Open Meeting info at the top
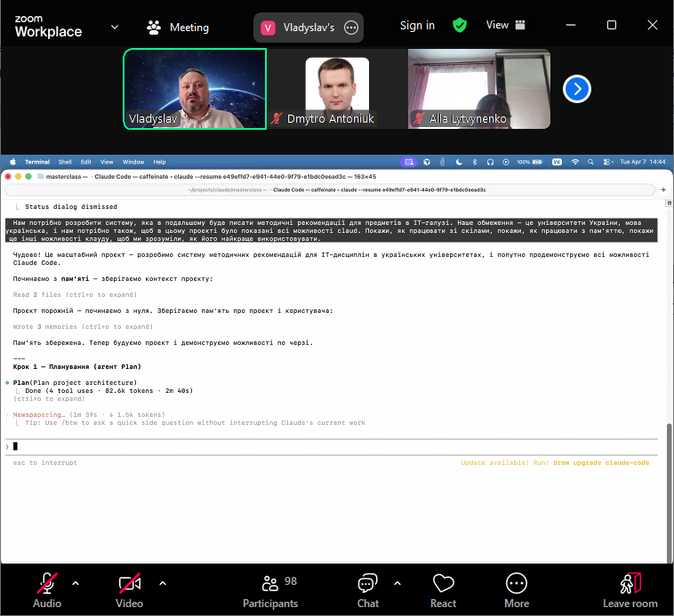Screen dimensions: 674x616 click(178, 27)
